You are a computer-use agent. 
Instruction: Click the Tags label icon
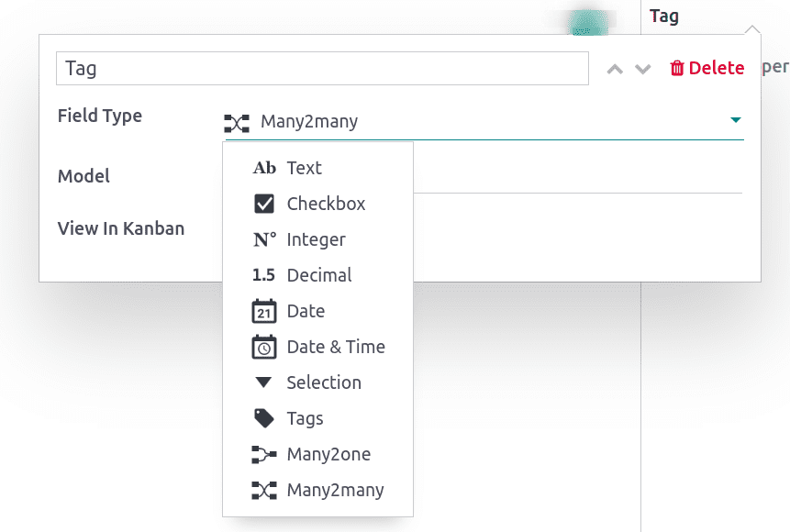264,418
